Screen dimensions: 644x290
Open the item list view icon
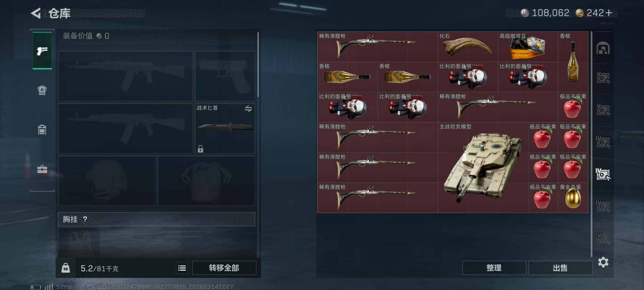point(182,268)
